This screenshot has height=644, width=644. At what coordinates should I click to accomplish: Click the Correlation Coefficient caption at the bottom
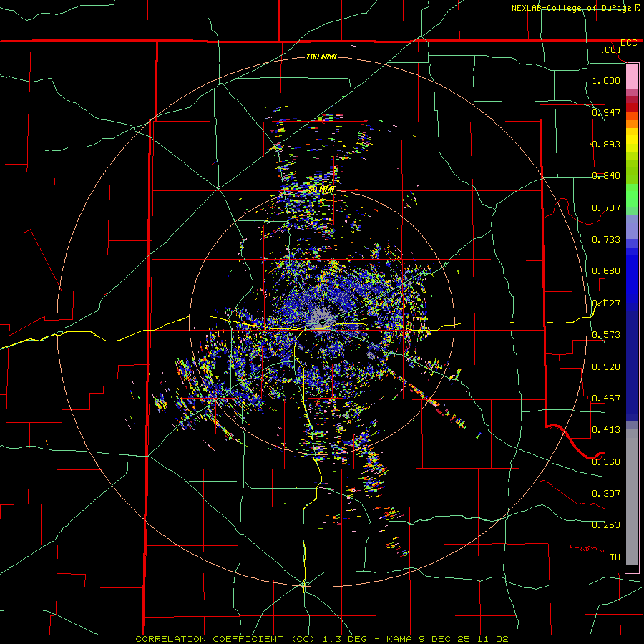[322, 639]
